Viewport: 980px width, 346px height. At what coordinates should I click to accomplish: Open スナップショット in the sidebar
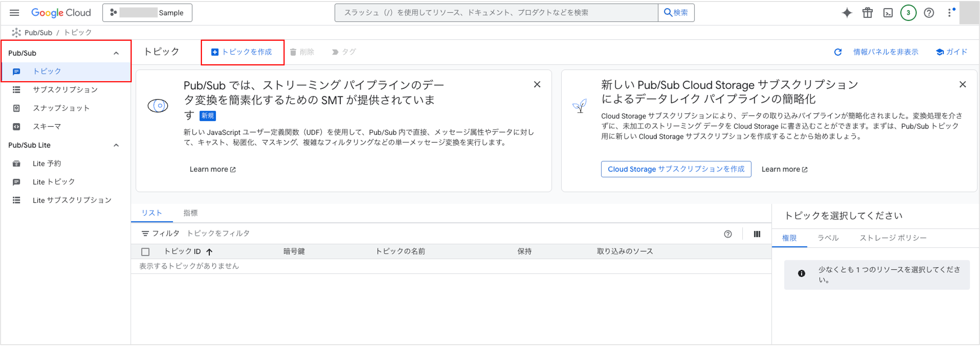(65, 108)
